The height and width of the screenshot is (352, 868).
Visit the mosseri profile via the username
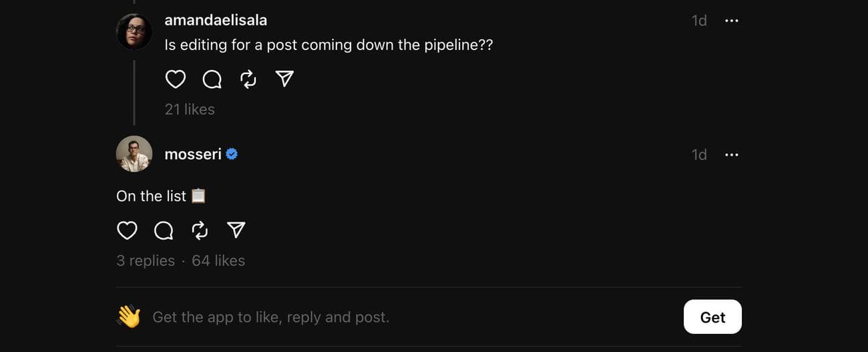pos(193,154)
